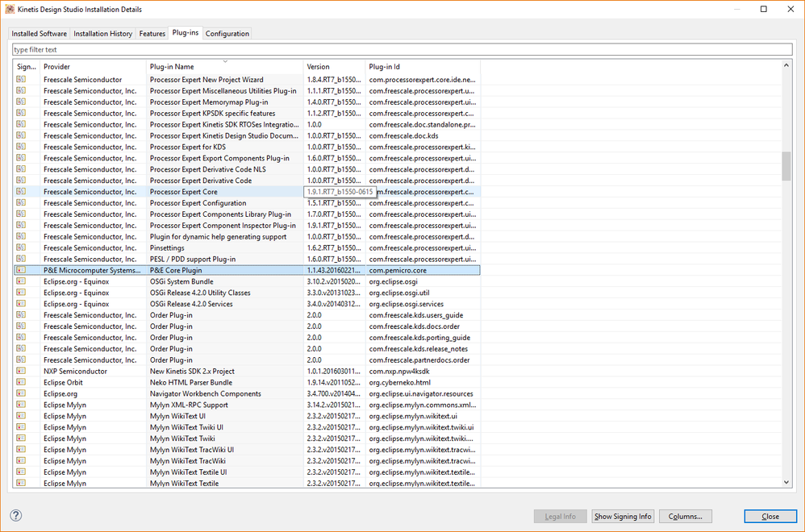Click the signed icon of PESL / PDD support Plug-in row

pos(21,259)
